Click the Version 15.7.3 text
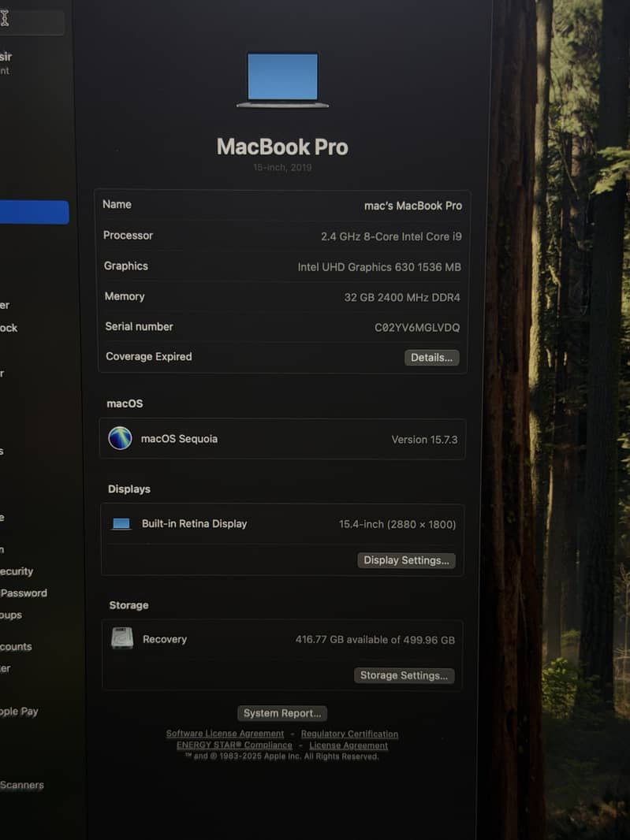Image resolution: width=630 pixels, height=840 pixels. [x=425, y=440]
